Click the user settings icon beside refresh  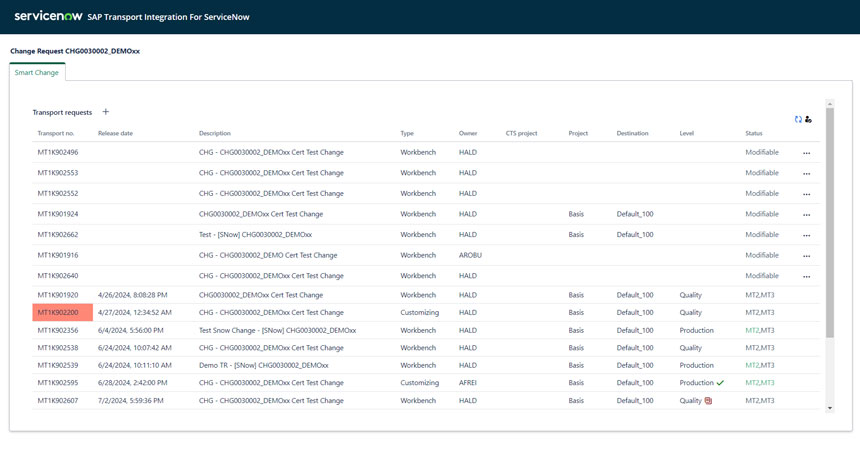pos(808,119)
